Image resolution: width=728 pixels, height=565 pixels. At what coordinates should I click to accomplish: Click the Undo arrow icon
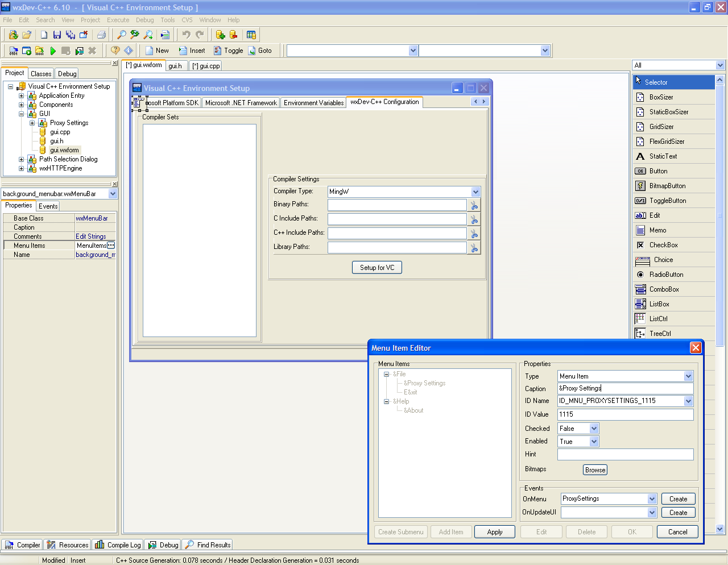tap(186, 35)
